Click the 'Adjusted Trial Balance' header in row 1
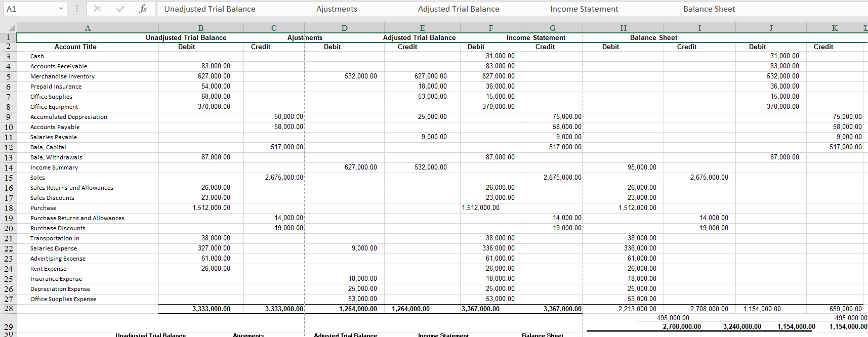The width and height of the screenshot is (868, 337). [419, 37]
